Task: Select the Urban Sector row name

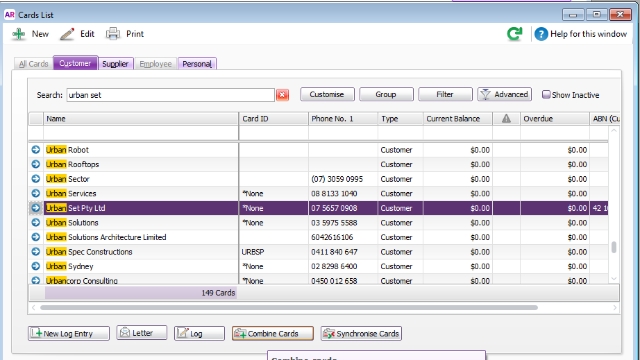Action: click(x=67, y=179)
